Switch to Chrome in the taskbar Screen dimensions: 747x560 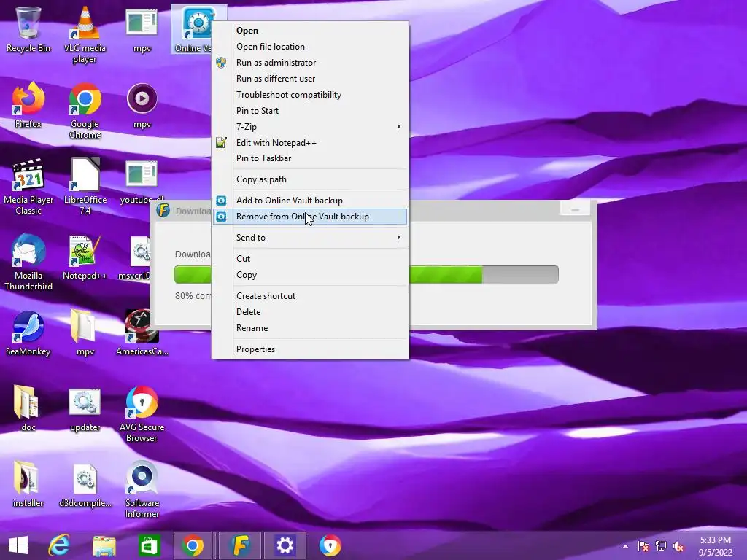point(193,545)
